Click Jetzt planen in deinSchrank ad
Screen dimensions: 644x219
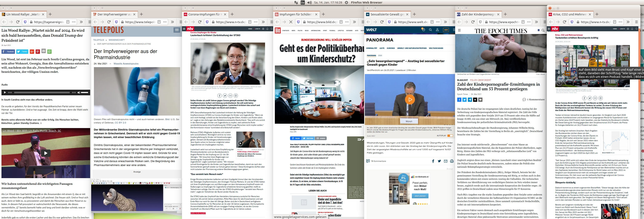pos(420,196)
